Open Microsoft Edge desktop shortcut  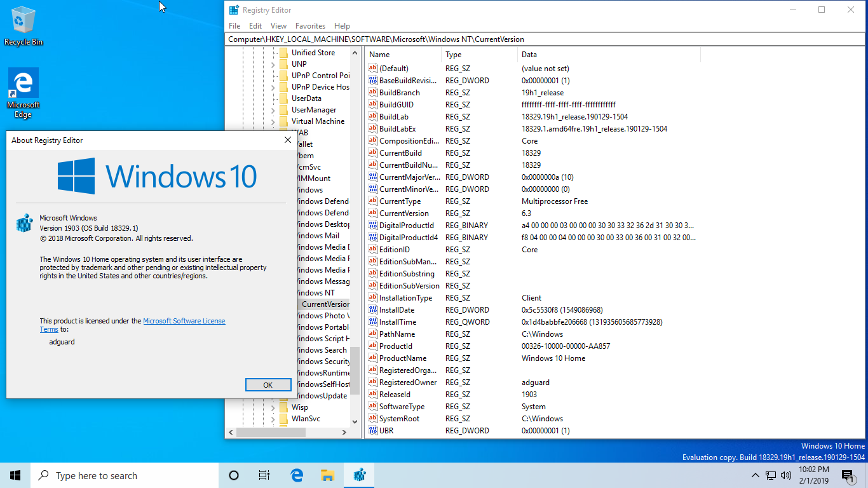pyautogui.click(x=24, y=93)
